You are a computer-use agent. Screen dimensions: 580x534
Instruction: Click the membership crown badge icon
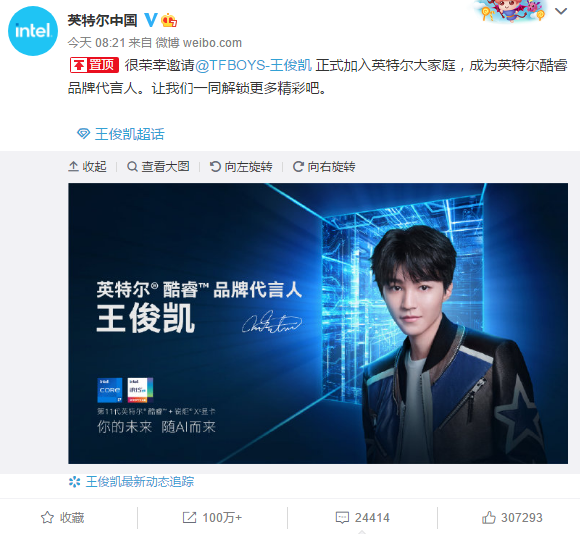[x=169, y=20]
